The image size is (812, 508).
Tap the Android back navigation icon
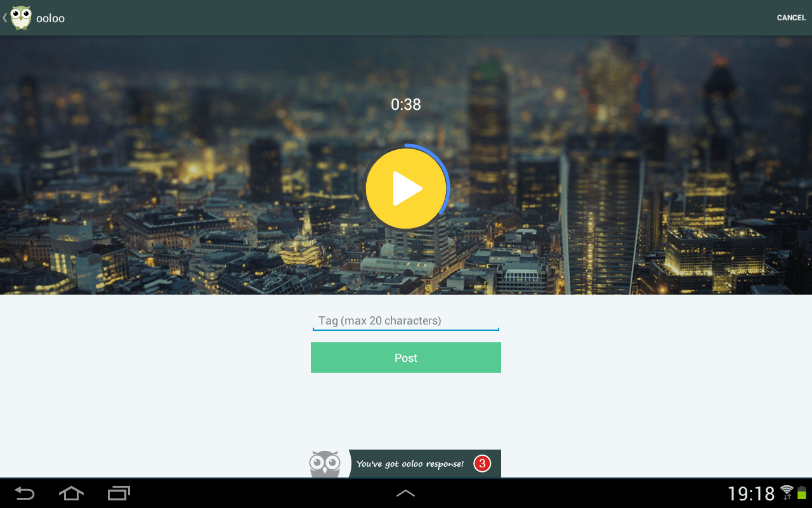[25, 493]
